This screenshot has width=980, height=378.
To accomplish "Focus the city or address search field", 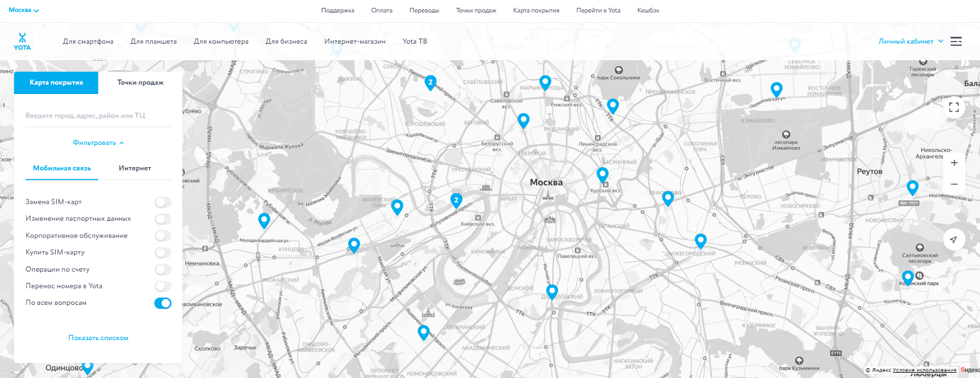I will click(99, 116).
